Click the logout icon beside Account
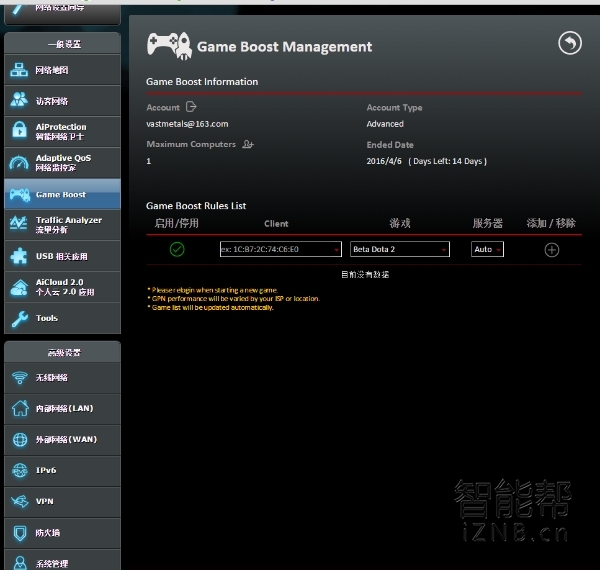This screenshot has width=600, height=570. coord(191,107)
